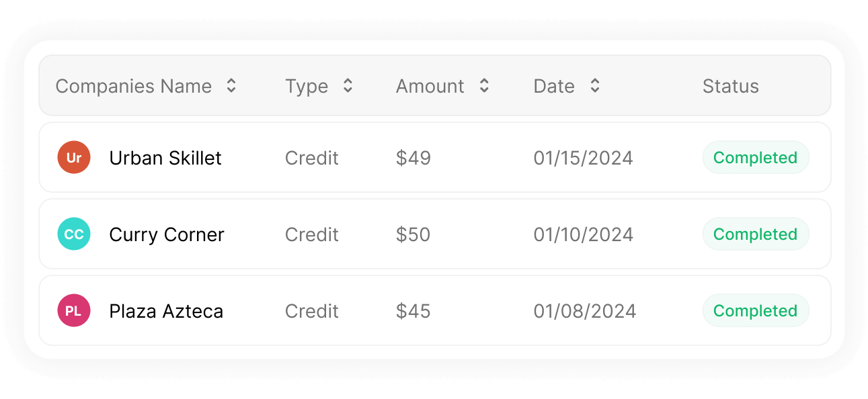Viewport: 868px width, 399px height.
Task: Click the Plaza Azteca PL avatar
Action: 74,310
